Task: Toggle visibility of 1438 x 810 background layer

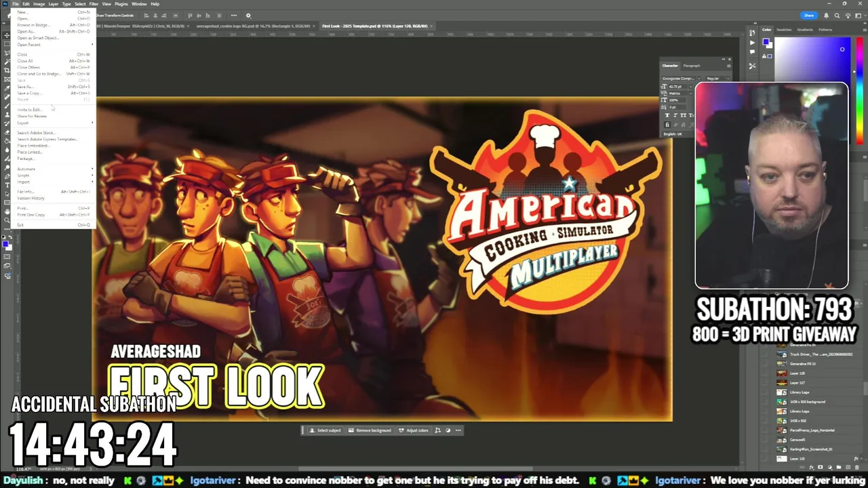Action: pos(764,402)
